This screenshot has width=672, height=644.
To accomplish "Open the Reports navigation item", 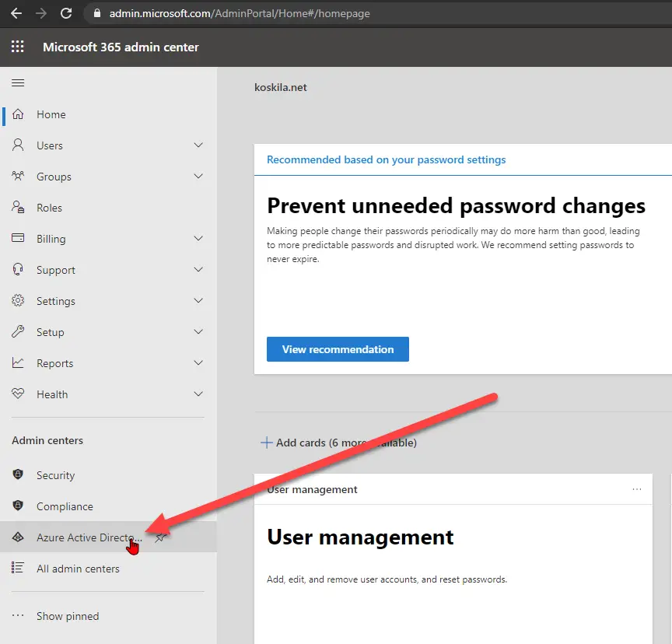I will [x=54, y=363].
